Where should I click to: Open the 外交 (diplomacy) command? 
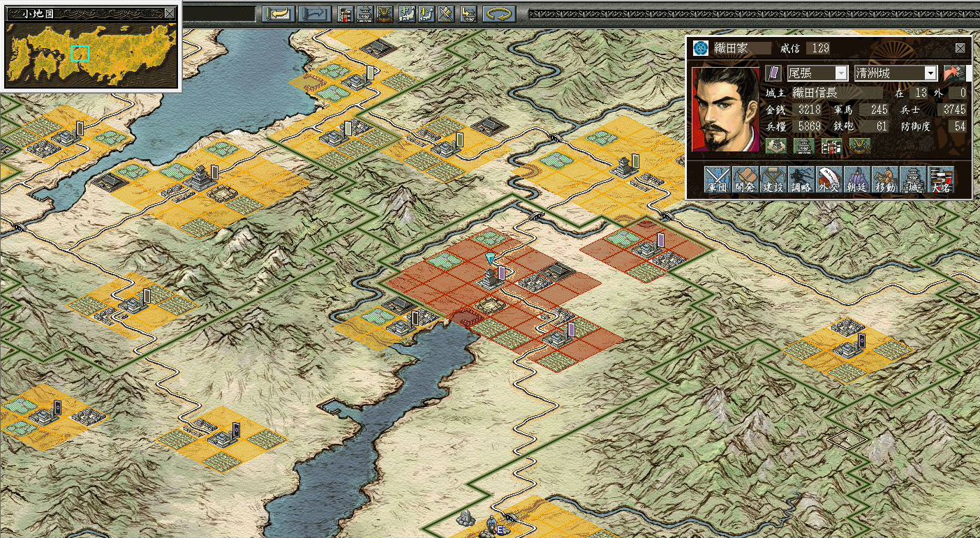point(829,180)
